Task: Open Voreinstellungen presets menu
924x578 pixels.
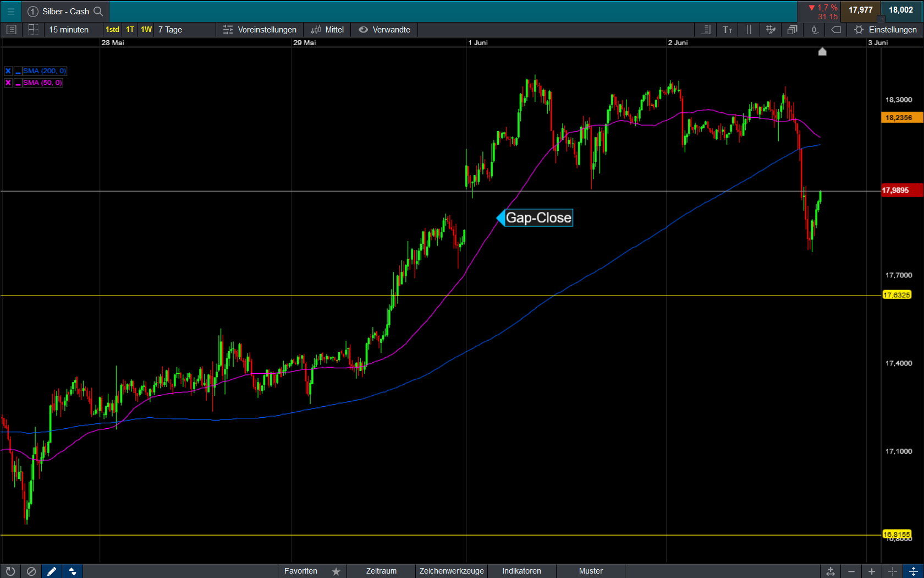Action: coord(260,30)
